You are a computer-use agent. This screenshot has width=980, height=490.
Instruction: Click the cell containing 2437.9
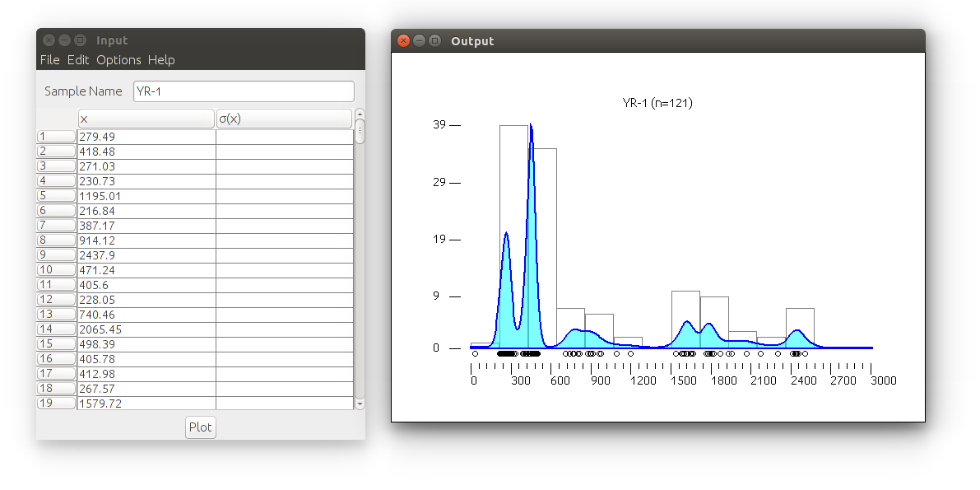pos(146,255)
